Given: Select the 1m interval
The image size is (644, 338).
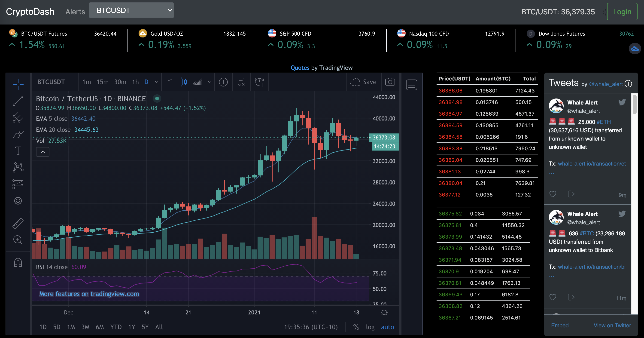Looking at the screenshot, I should [86, 82].
